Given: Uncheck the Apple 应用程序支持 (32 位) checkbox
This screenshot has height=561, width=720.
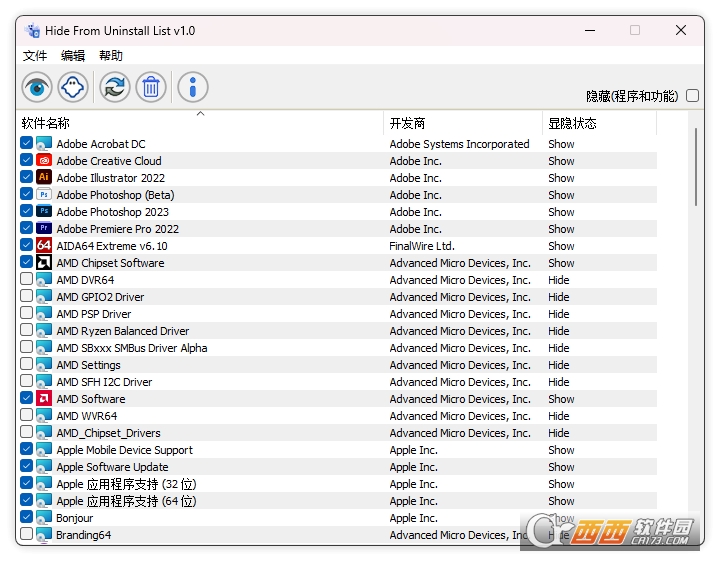Looking at the screenshot, I should tap(27, 482).
